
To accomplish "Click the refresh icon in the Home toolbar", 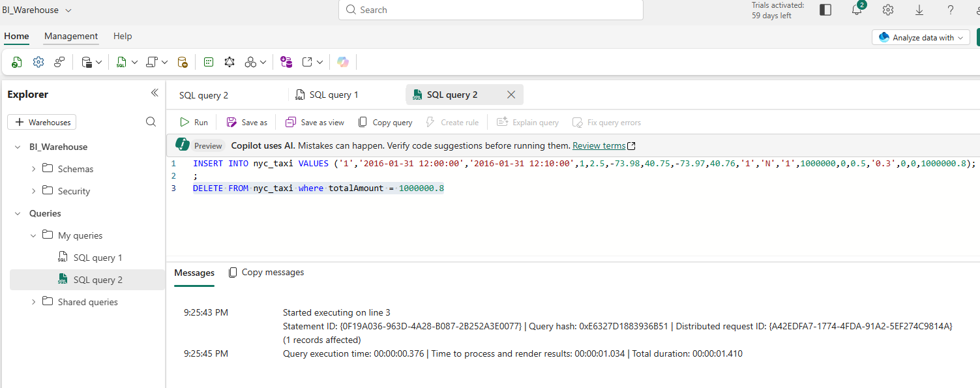I will (17, 62).
